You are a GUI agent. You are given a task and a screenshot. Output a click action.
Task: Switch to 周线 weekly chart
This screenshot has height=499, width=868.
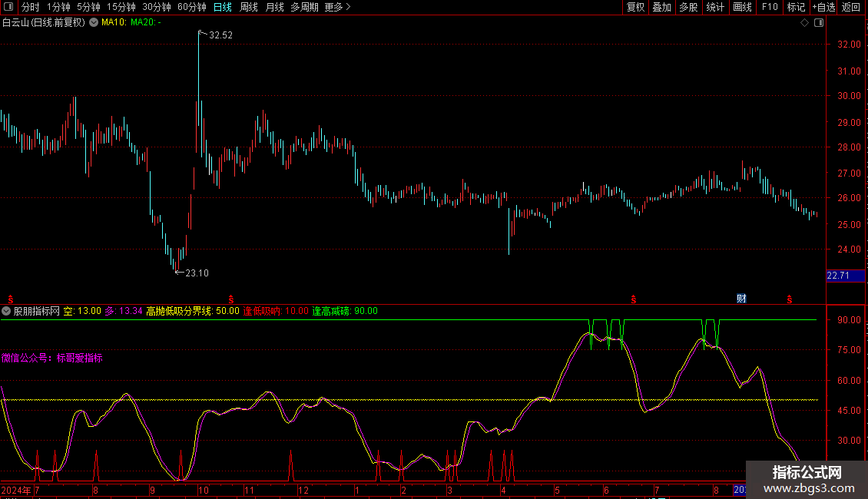[249, 7]
